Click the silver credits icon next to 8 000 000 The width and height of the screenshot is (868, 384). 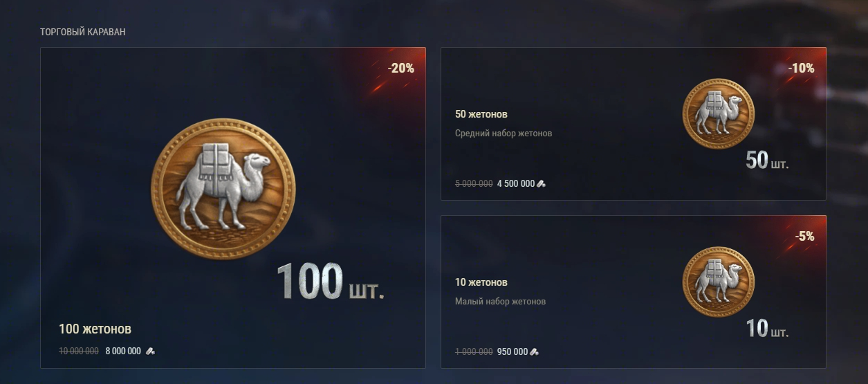click(150, 351)
